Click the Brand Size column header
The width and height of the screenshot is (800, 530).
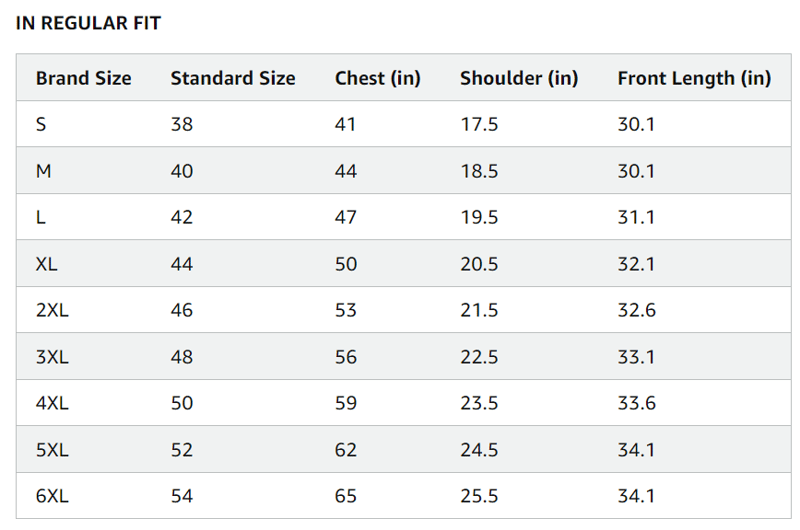[x=83, y=78]
